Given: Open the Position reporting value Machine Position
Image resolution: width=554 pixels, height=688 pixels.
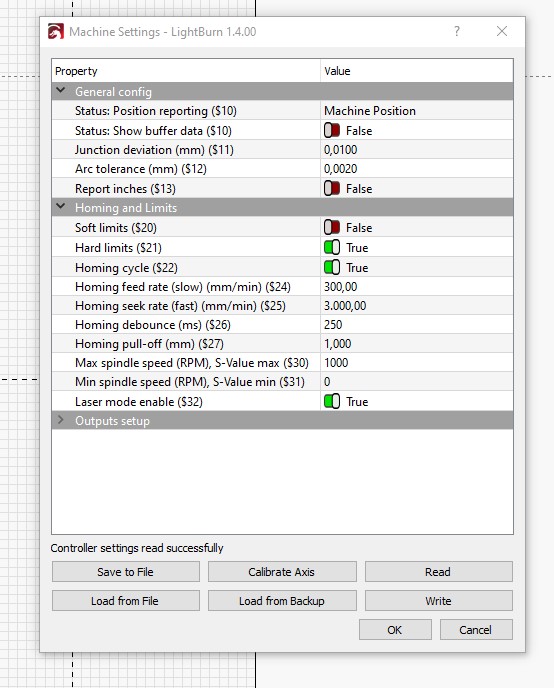Looking at the screenshot, I should (370, 111).
